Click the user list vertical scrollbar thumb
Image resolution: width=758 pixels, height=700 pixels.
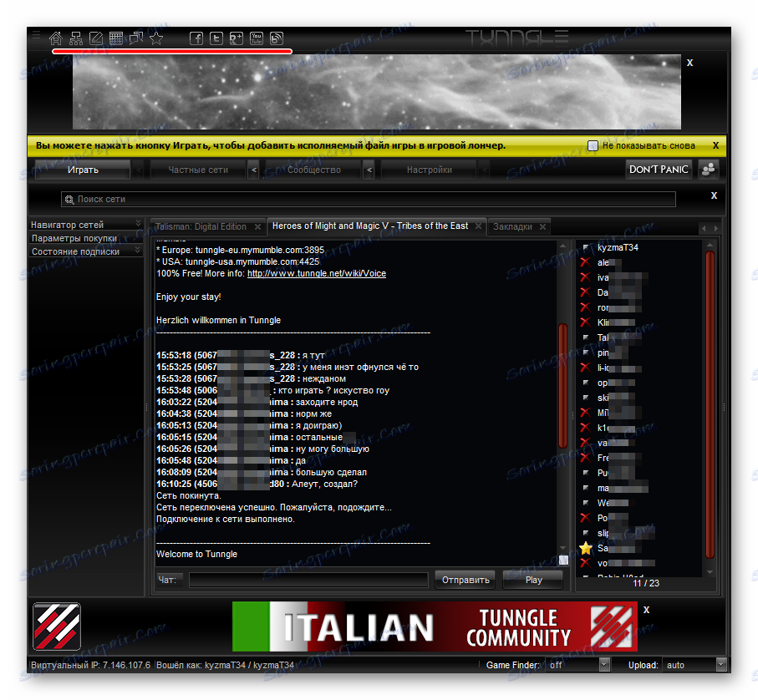pos(710,404)
